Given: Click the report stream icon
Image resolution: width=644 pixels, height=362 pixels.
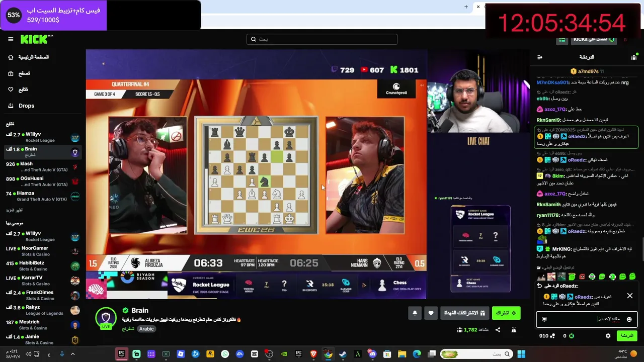Looking at the screenshot, I should pyautogui.click(x=514, y=330).
